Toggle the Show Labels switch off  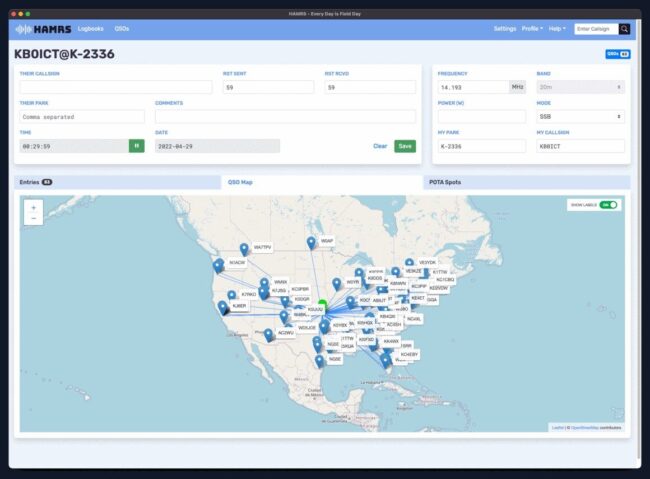pyautogui.click(x=609, y=205)
